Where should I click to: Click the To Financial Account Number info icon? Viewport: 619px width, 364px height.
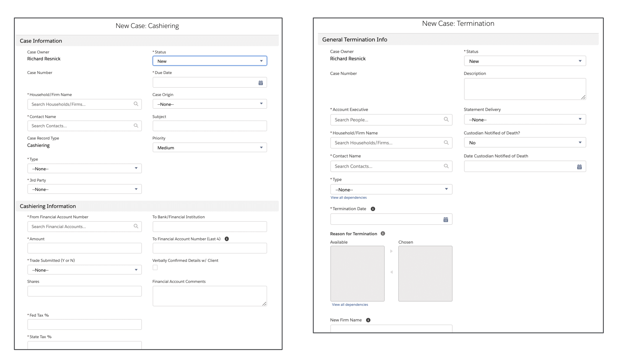pos(227,239)
